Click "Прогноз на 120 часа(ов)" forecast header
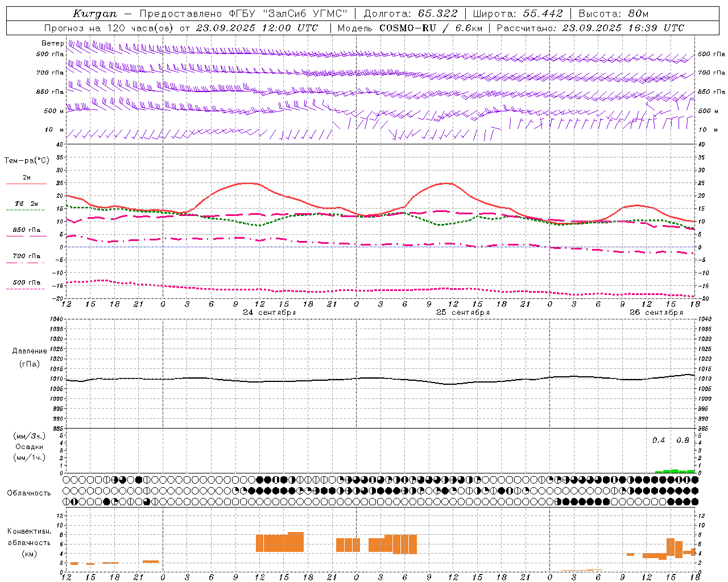This screenshot has height=582, width=728. 109,28
